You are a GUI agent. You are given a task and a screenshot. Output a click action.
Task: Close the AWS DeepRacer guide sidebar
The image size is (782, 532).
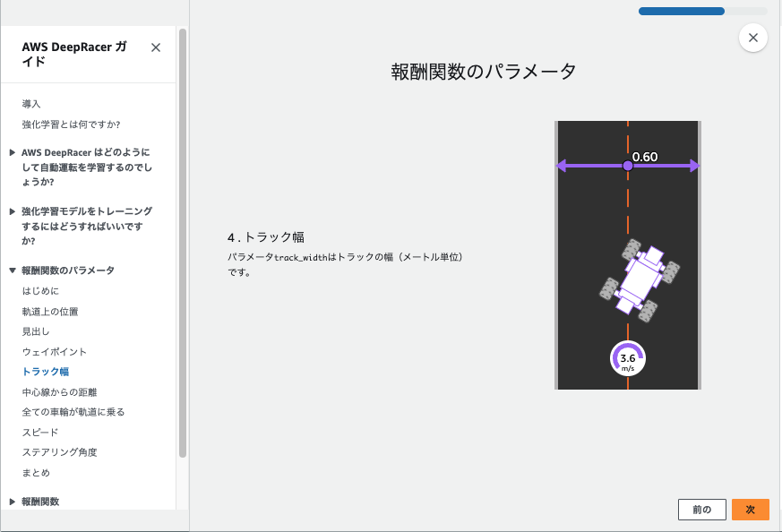[x=156, y=47]
